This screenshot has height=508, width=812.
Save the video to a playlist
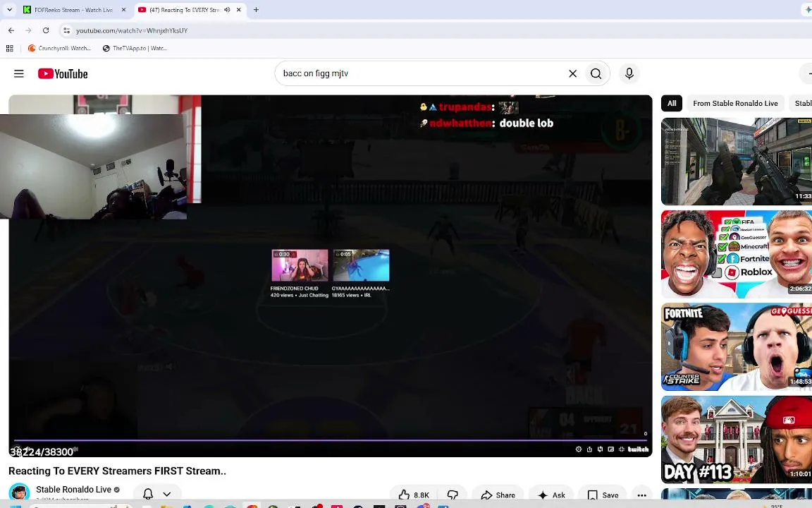pos(603,495)
